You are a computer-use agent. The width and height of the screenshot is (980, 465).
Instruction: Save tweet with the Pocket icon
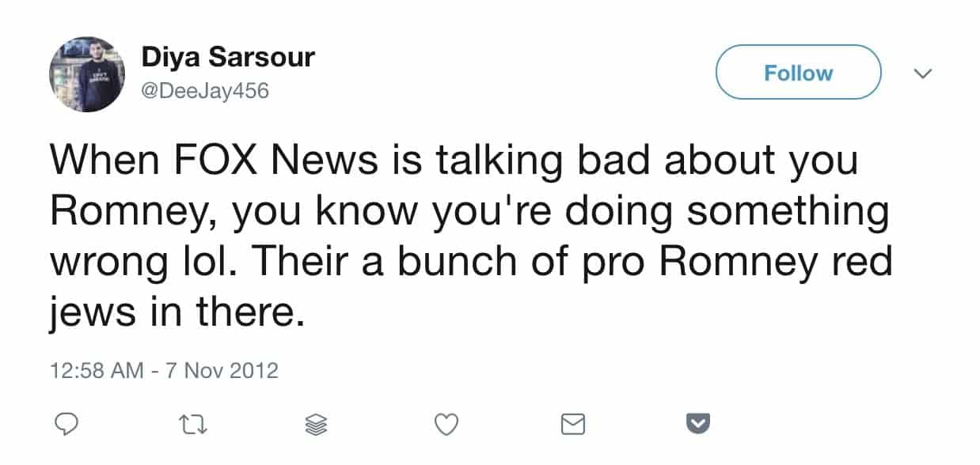697,425
